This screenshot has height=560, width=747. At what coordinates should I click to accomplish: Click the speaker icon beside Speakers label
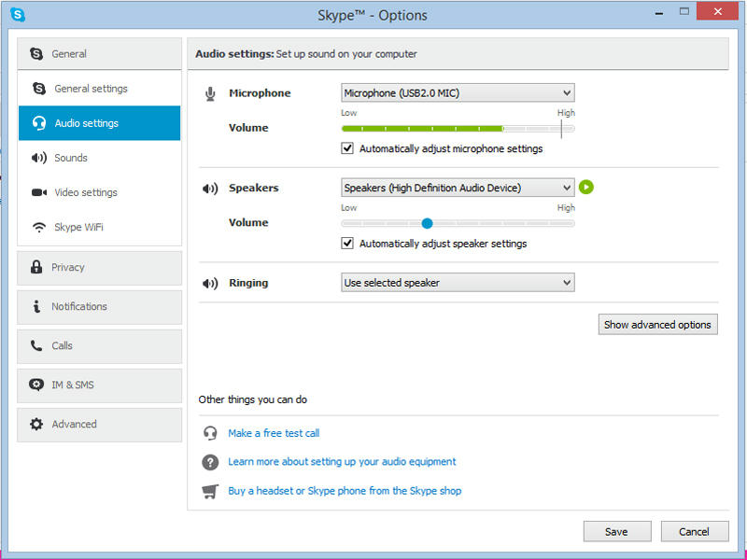click(x=210, y=189)
